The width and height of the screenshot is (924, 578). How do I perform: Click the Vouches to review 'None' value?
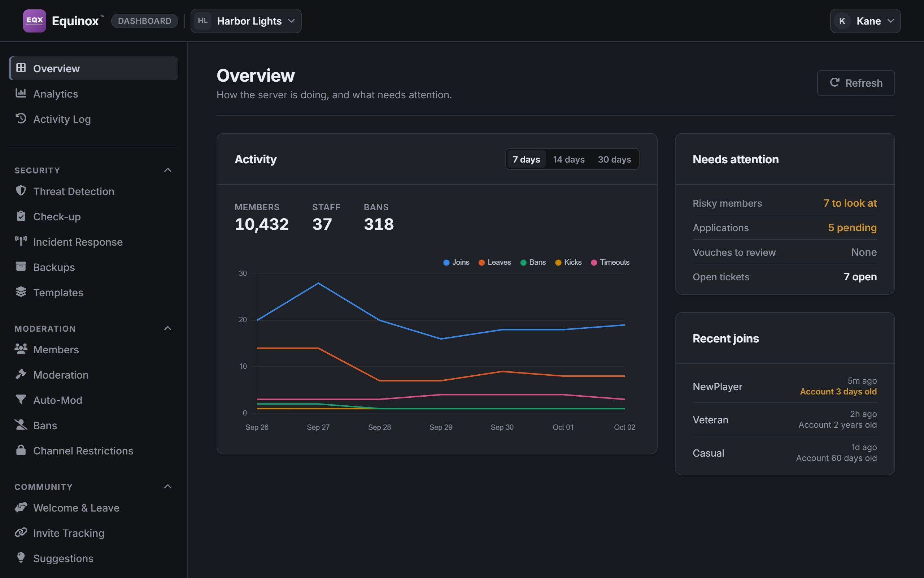pos(864,252)
